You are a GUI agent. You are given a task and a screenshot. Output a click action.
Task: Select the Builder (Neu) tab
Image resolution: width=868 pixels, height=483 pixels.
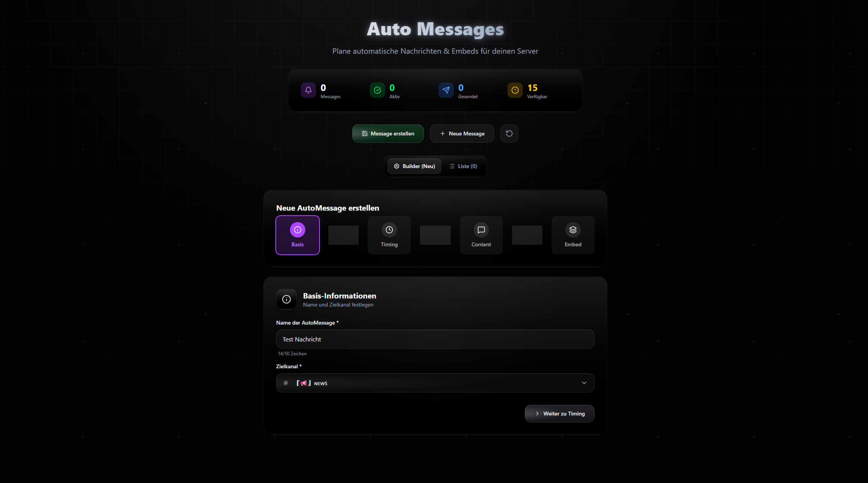tap(414, 166)
